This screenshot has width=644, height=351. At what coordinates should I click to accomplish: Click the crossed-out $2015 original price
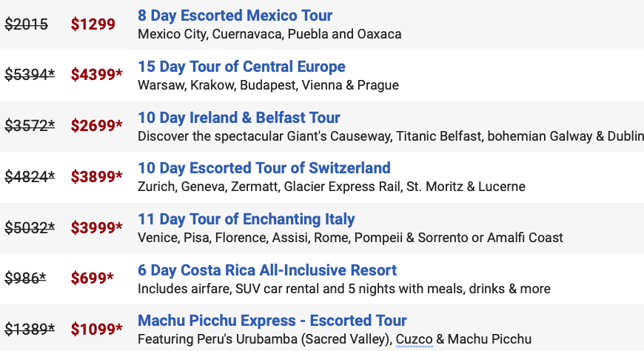tap(27, 24)
